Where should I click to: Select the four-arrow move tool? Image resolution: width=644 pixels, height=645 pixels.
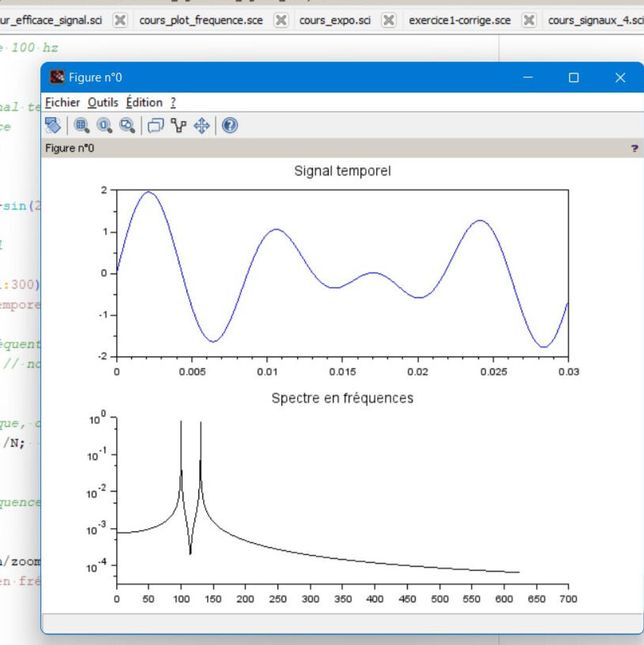click(201, 126)
